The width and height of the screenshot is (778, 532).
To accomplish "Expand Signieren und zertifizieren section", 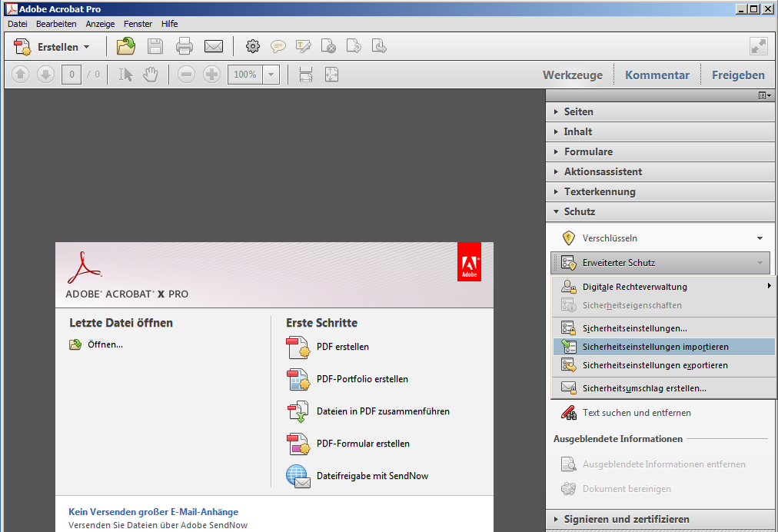I will pyautogui.click(x=626, y=519).
